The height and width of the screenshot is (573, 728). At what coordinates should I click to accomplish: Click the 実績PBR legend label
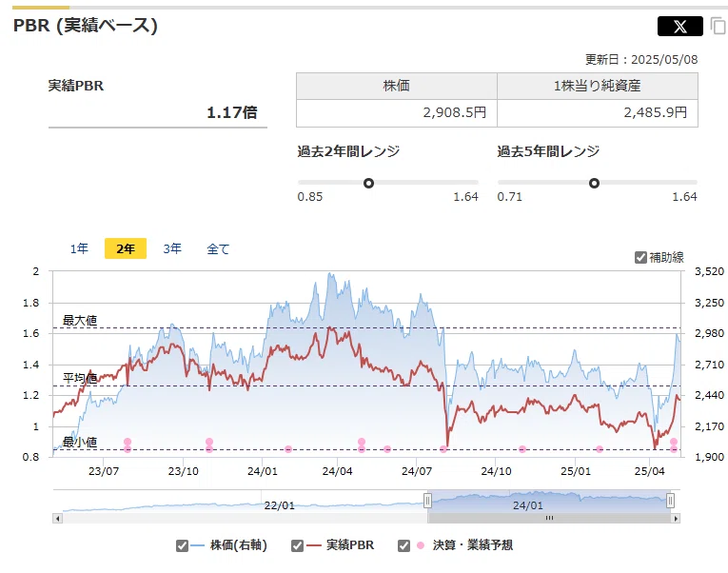tap(350, 545)
